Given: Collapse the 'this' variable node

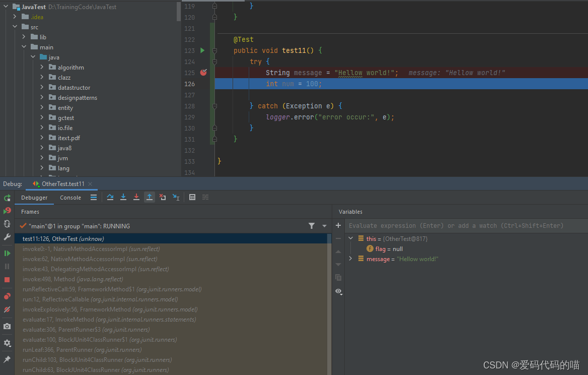Looking at the screenshot, I should pos(351,238).
